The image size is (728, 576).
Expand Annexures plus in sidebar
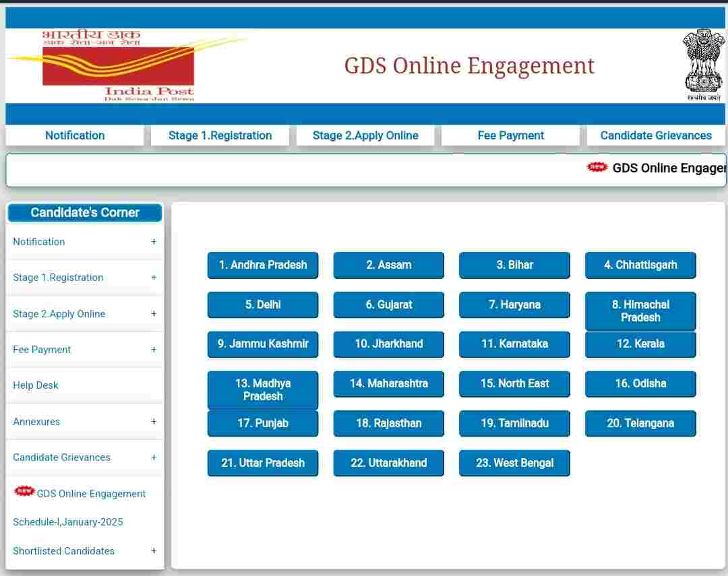point(154,422)
